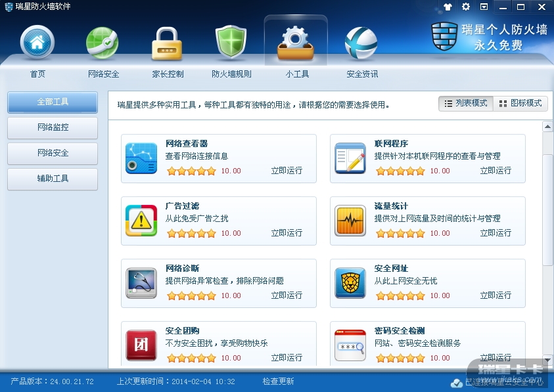This screenshot has width=554, height=392.
Task: Click the 安全网址 lion shield icon
Action: tap(350, 283)
